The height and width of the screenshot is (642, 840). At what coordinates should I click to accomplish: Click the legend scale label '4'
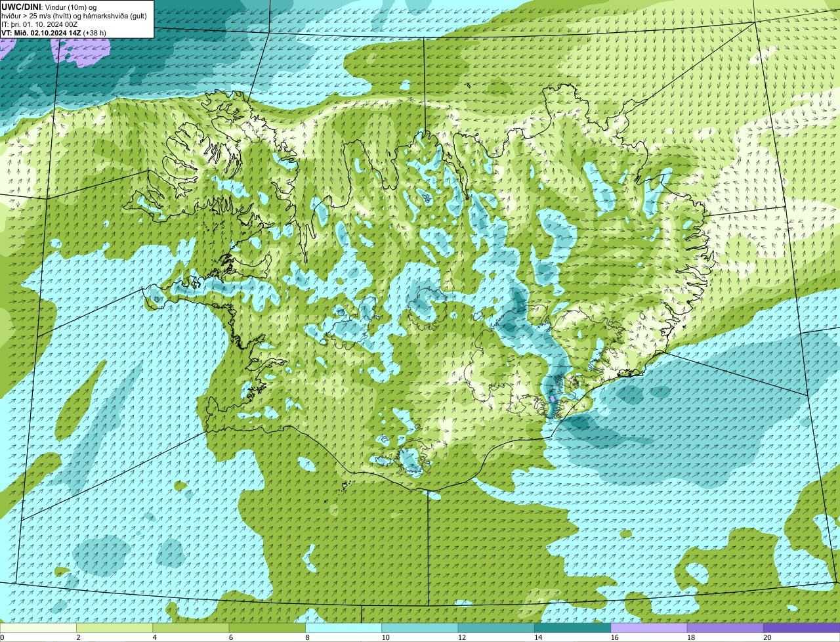(x=155, y=637)
